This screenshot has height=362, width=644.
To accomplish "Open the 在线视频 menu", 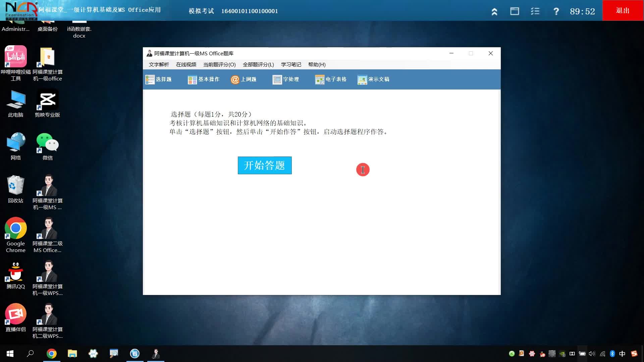I will (186, 64).
